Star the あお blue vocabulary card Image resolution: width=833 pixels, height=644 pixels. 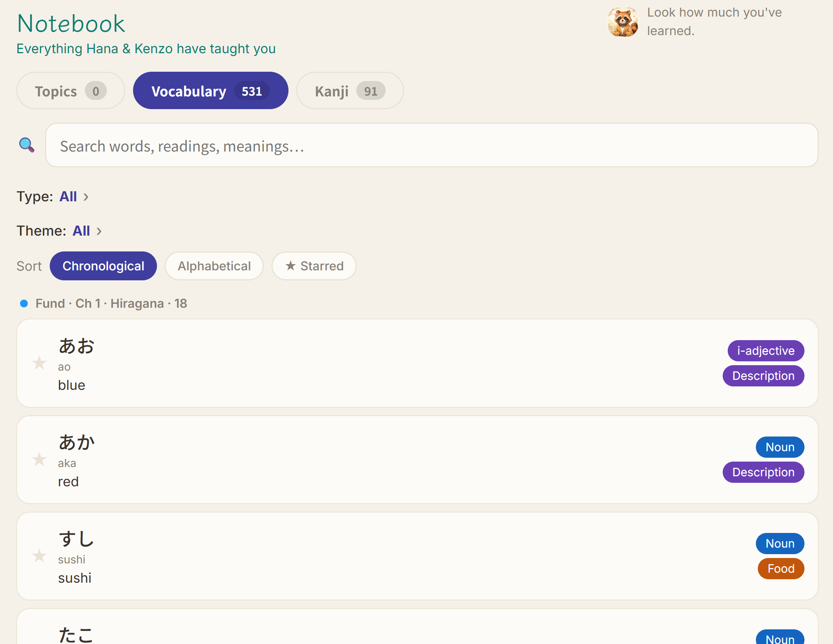(x=39, y=363)
